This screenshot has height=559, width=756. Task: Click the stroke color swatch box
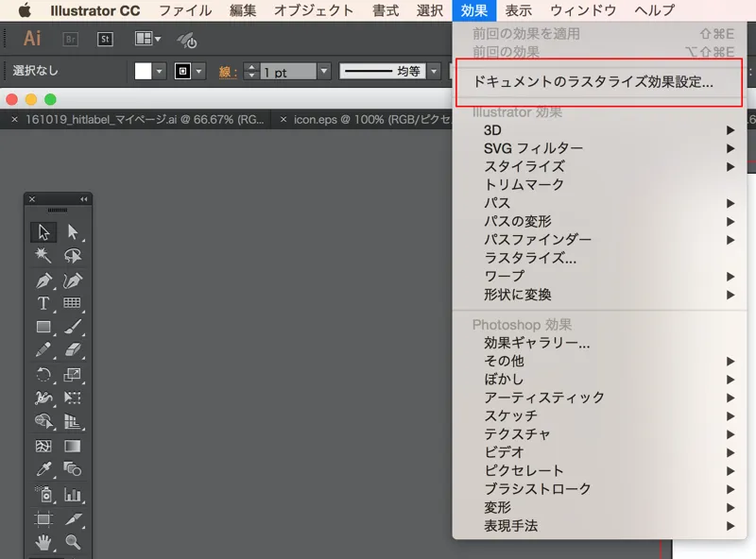point(182,72)
